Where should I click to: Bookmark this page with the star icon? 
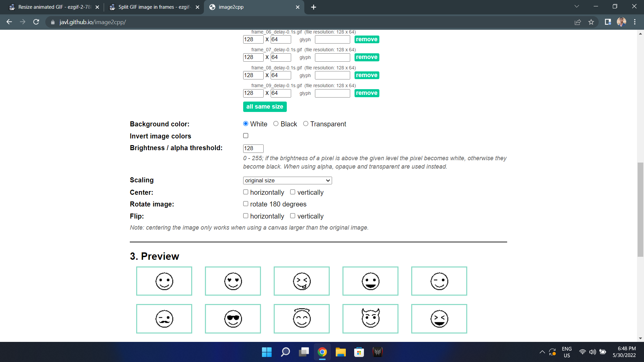pos(591,22)
